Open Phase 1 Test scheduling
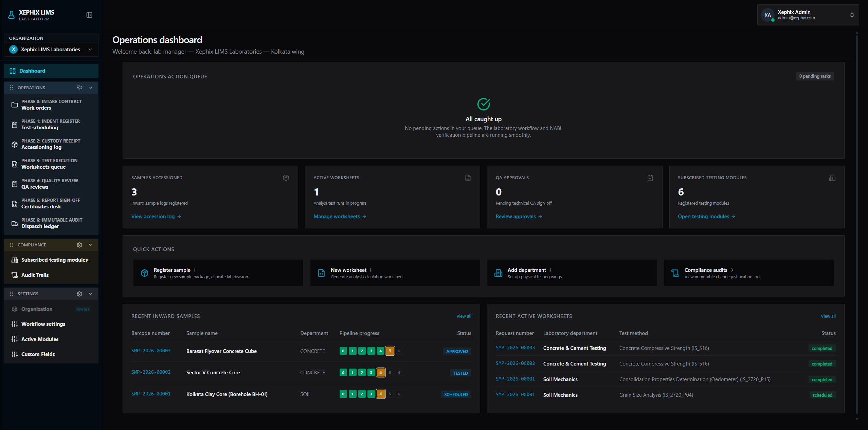This screenshot has height=430, width=868. [x=51, y=124]
